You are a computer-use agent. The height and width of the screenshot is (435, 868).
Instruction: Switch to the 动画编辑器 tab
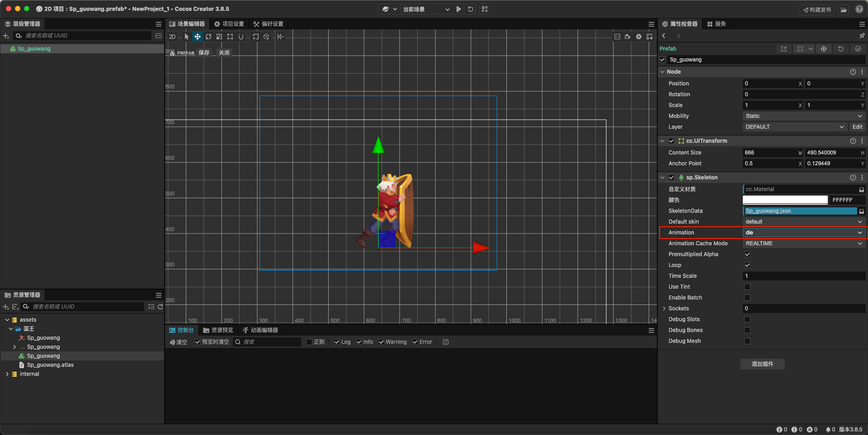(260, 330)
